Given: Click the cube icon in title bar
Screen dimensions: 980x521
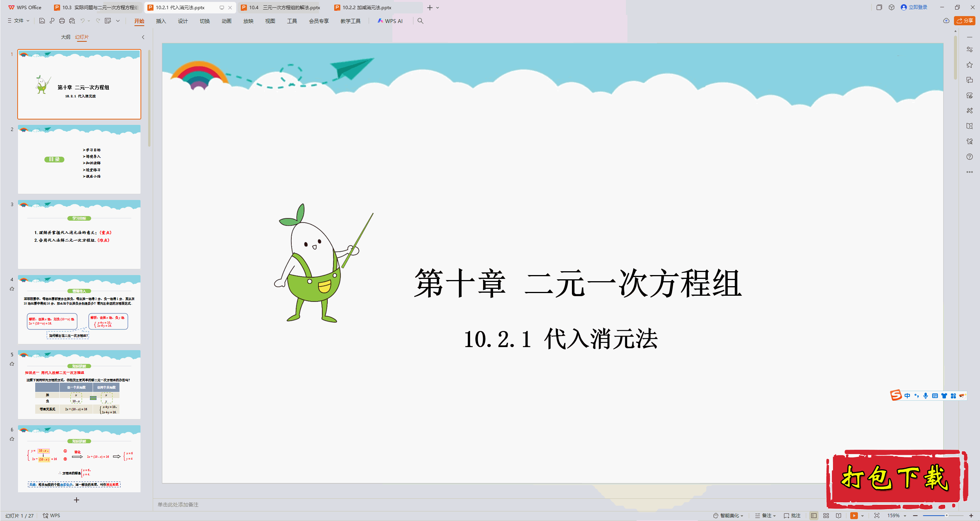Looking at the screenshot, I should coord(892,7).
